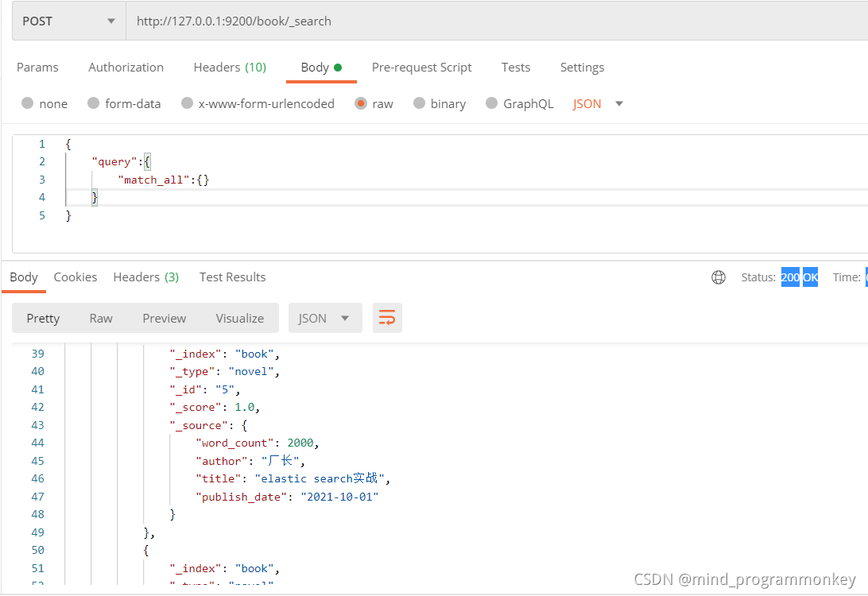Click the "match_all" key in request body

coord(153,180)
